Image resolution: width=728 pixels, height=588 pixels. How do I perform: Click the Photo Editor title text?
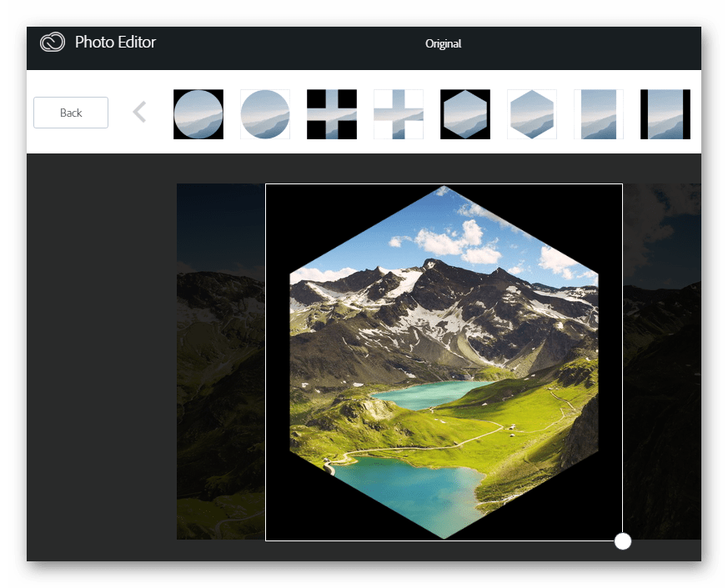click(115, 43)
